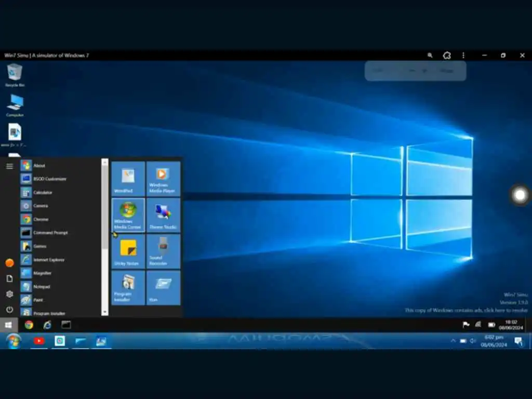
Task: Open the Windows Media Player tile
Action: [163, 179]
